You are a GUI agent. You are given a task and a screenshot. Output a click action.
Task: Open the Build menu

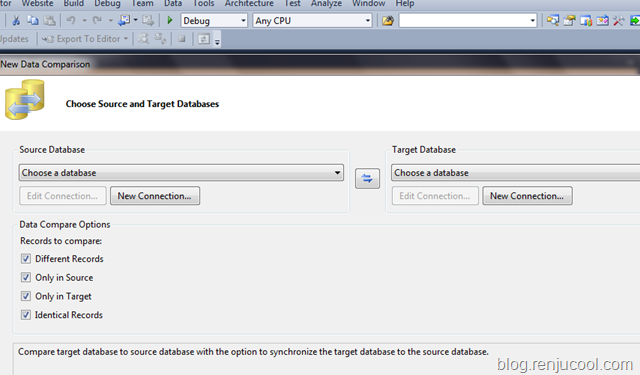pyautogui.click(x=73, y=4)
